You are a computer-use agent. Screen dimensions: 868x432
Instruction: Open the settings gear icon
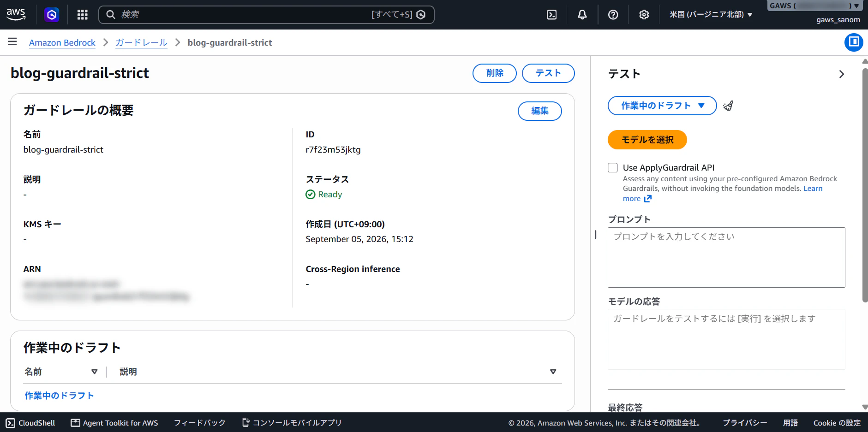pyautogui.click(x=644, y=15)
